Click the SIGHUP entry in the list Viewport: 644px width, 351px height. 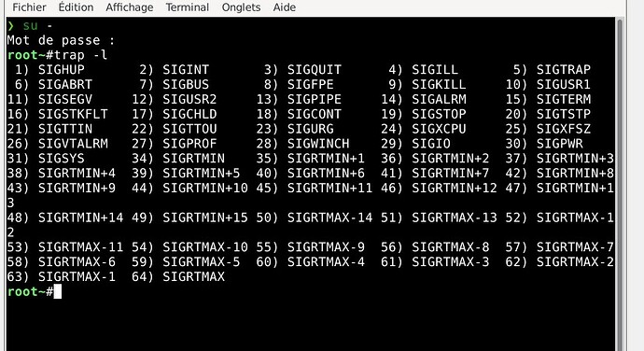pyautogui.click(x=62, y=69)
